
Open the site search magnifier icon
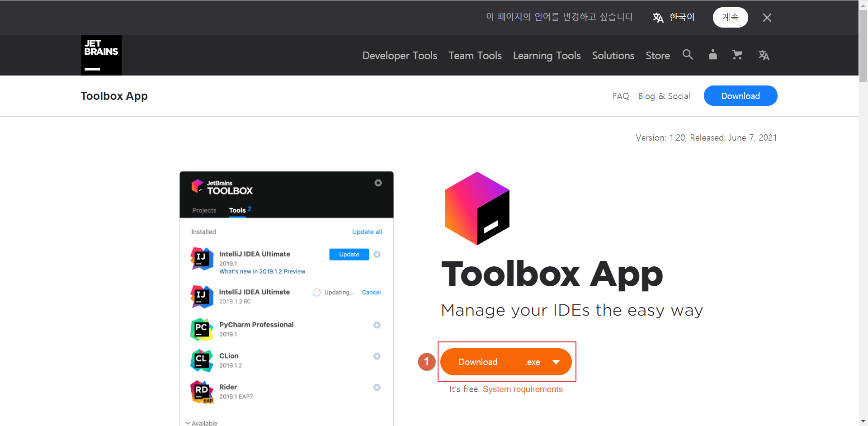click(688, 55)
